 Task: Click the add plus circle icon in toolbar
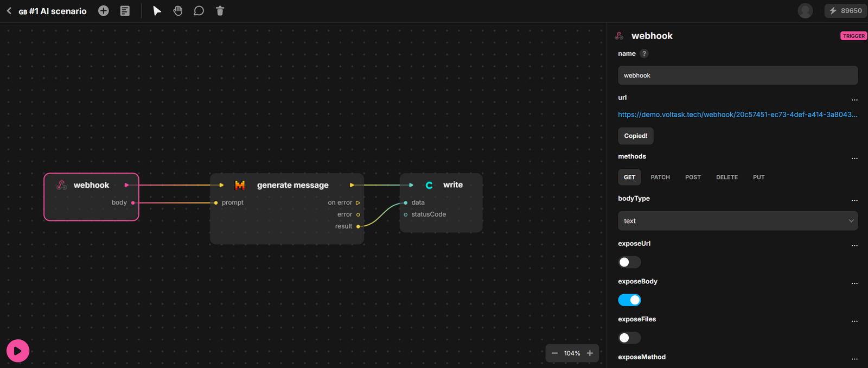coord(104,11)
